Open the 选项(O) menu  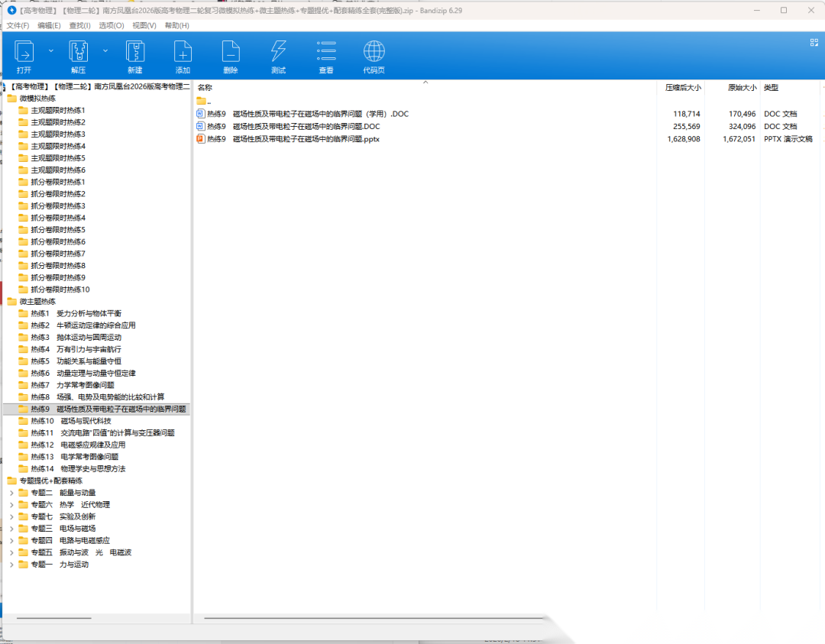pos(112,25)
